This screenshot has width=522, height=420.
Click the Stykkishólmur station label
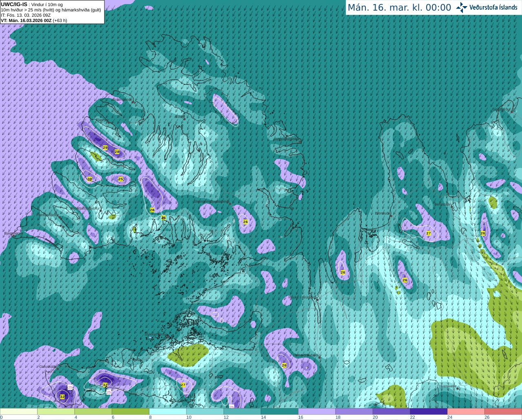click(155, 334)
